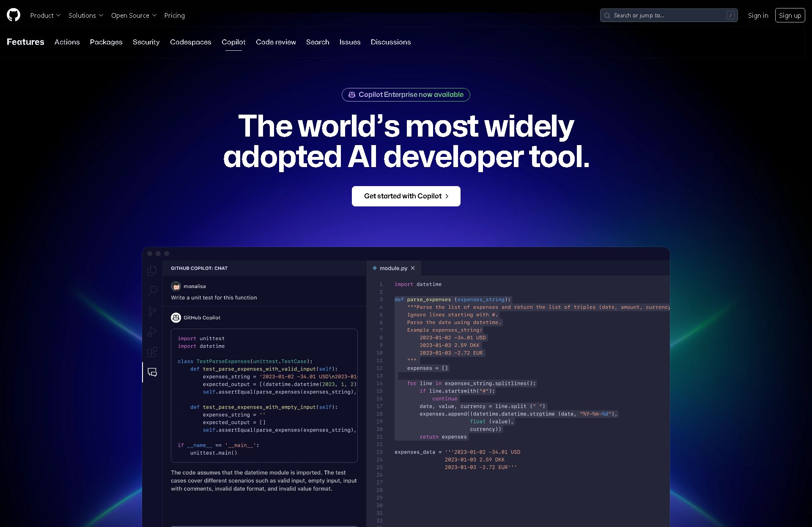Click Copilot icon in Enterprise badge
812x527 pixels.
pos(351,95)
